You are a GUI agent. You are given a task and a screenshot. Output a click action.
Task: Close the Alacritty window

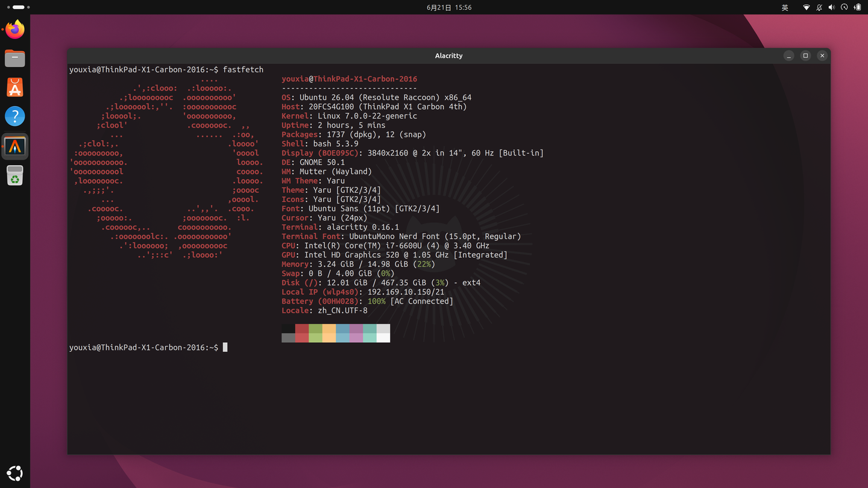coord(822,55)
